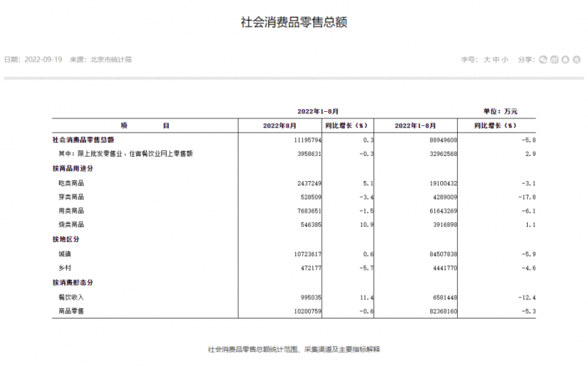
Task: Click the 2022年8月 column header
Action: point(279,125)
